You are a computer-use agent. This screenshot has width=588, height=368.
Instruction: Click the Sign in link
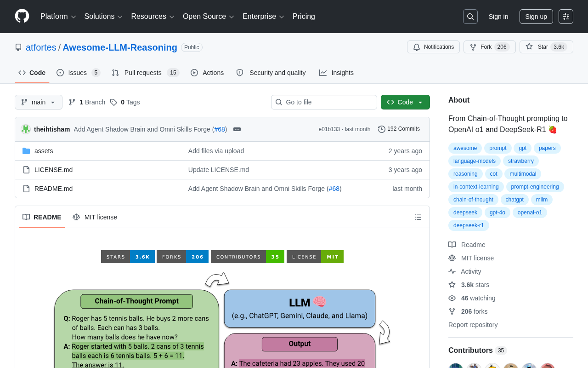click(x=498, y=17)
